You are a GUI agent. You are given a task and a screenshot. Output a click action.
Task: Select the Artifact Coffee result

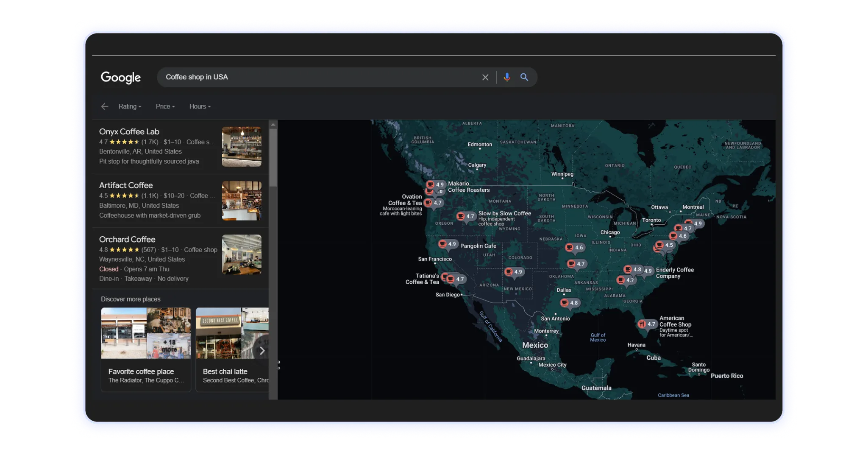[x=126, y=185]
